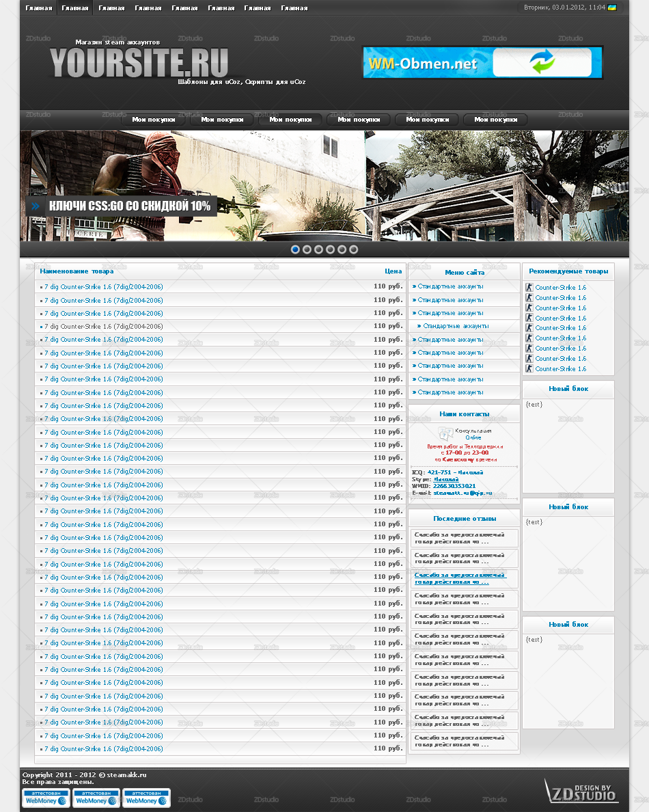Click the first Мои покупки navigation button
This screenshot has height=812, width=649.
coord(153,120)
